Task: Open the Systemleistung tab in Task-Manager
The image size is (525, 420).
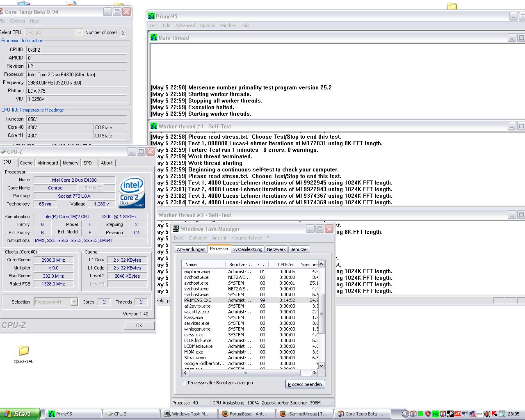Action: coord(247,249)
